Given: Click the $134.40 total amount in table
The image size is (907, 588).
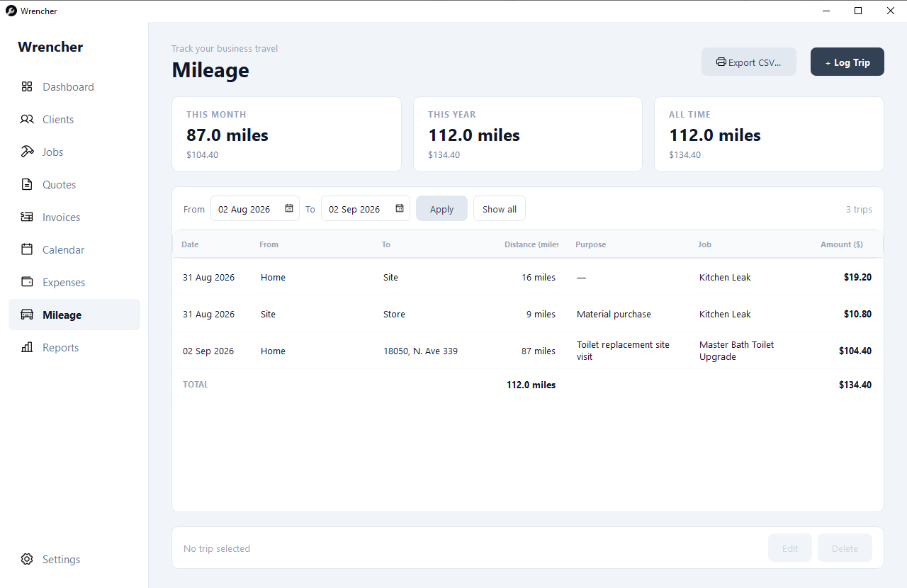Looking at the screenshot, I should (855, 385).
